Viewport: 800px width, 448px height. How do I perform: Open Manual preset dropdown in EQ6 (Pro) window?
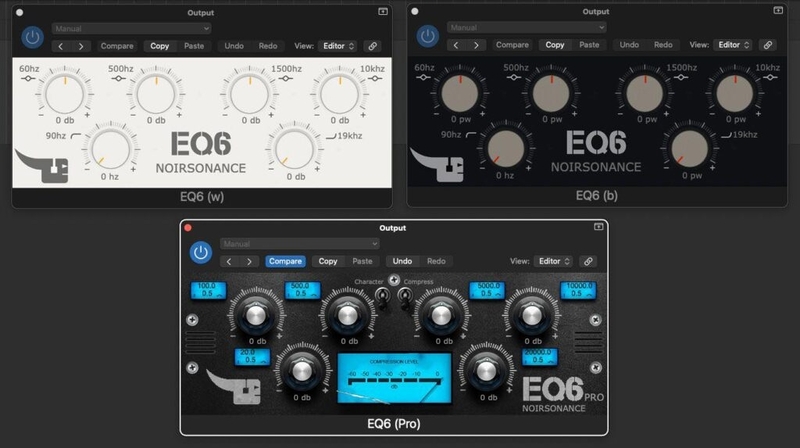pyautogui.click(x=300, y=244)
